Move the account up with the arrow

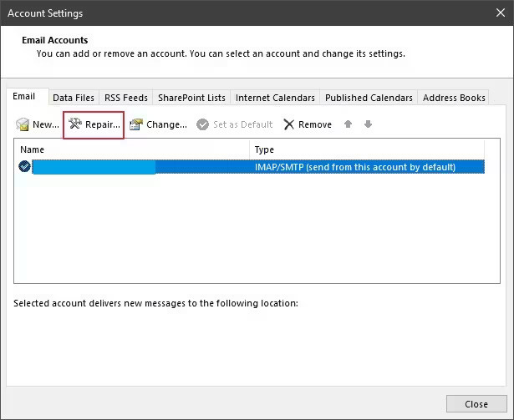coord(349,124)
